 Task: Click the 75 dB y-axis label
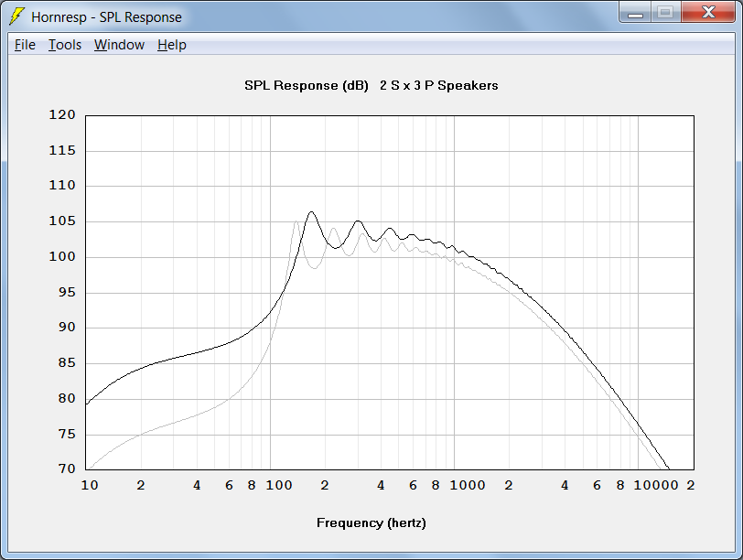pyautogui.click(x=67, y=434)
